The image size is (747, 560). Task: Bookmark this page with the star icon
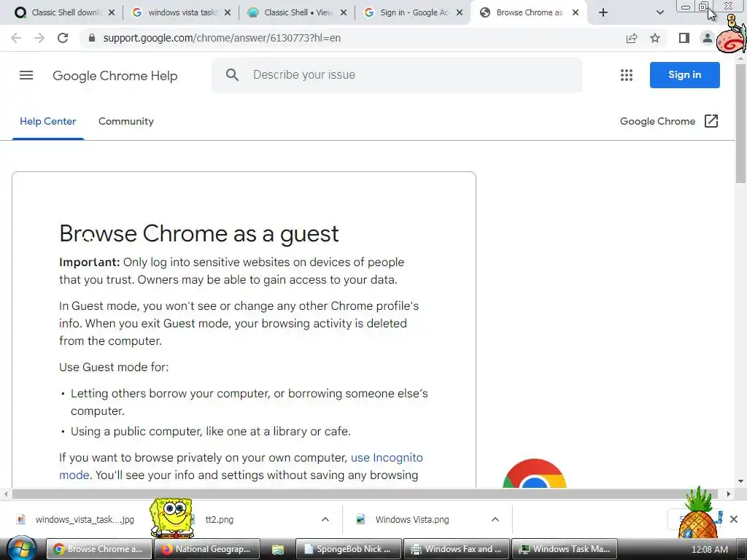point(655,38)
